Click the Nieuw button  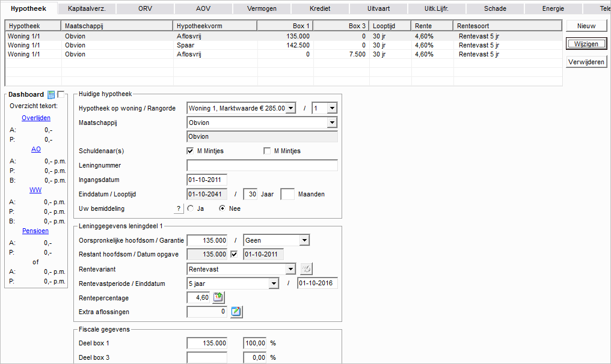point(586,26)
